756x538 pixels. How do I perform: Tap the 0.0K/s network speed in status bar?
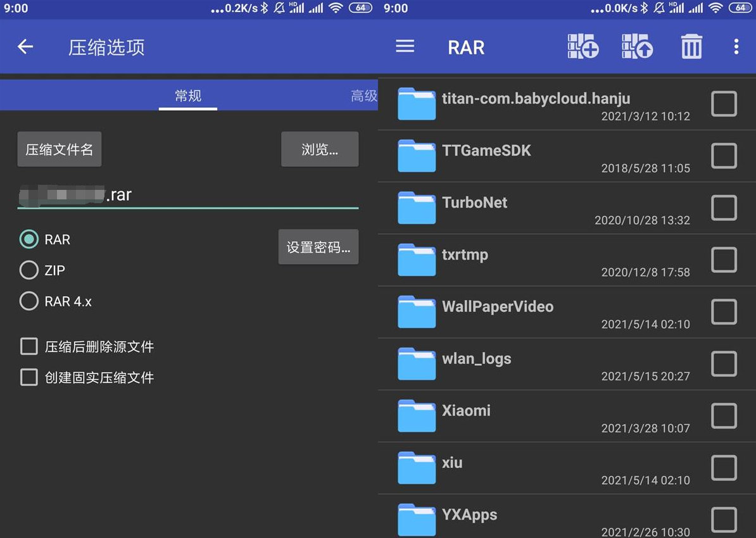pos(621,8)
